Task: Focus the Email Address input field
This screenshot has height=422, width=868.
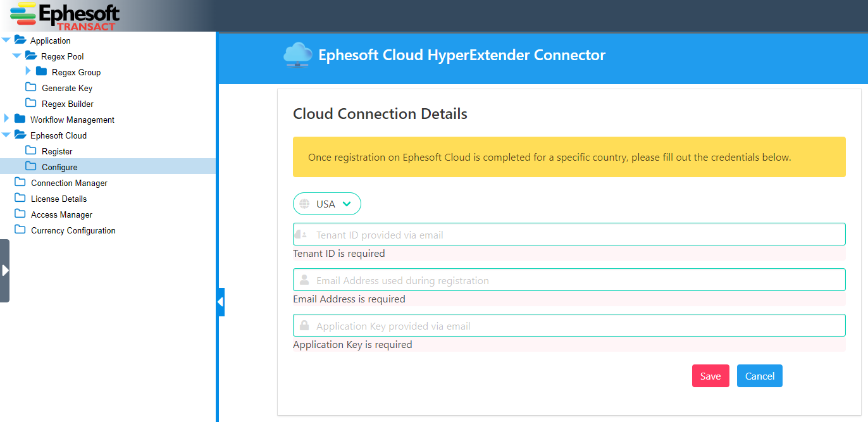Action: [x=569, y=280]
